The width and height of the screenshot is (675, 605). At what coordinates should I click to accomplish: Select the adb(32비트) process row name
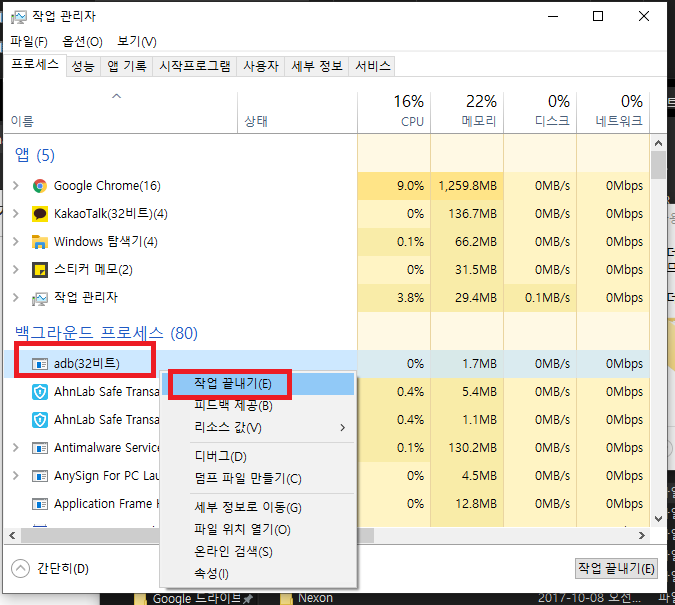87,364
